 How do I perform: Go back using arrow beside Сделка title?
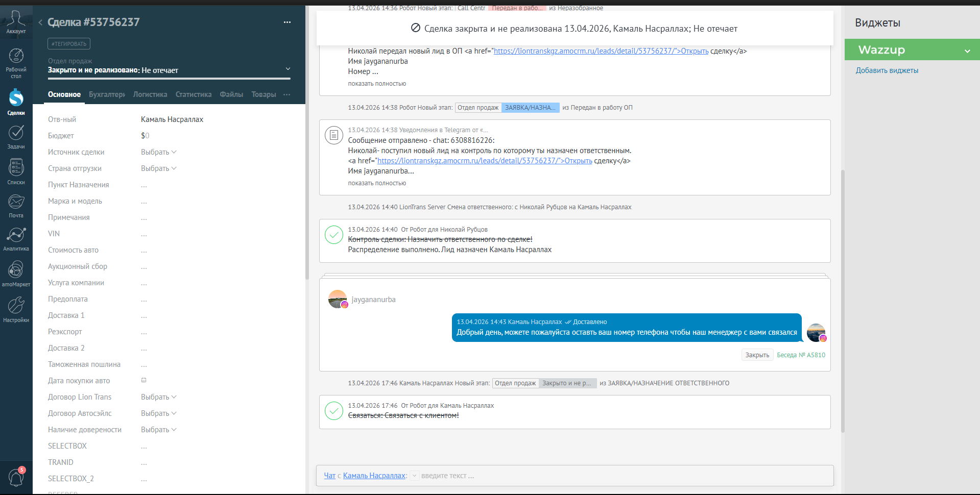point(40,22)
